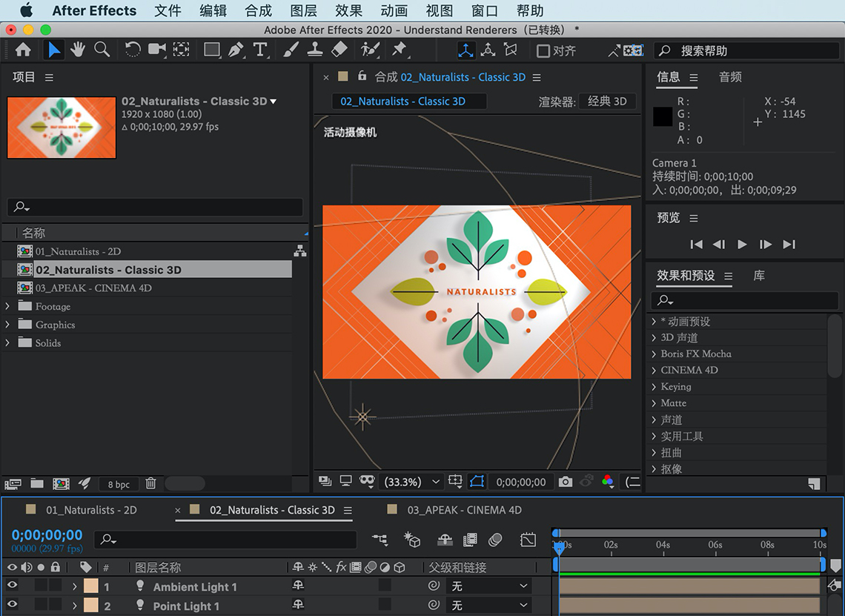The width and height of the screenshot is (845, 616).
Task: Select the Rotation tool
Action: (133, 50)
